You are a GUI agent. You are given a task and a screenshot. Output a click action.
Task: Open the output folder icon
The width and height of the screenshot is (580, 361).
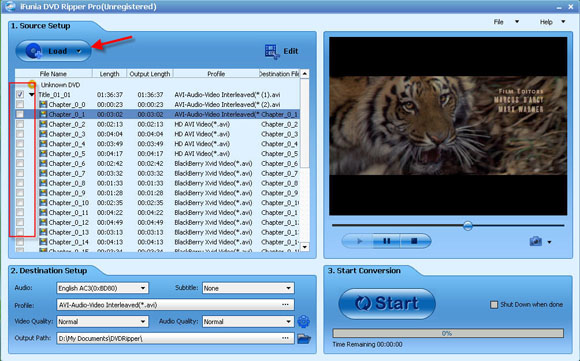click(x=304, y=338)
